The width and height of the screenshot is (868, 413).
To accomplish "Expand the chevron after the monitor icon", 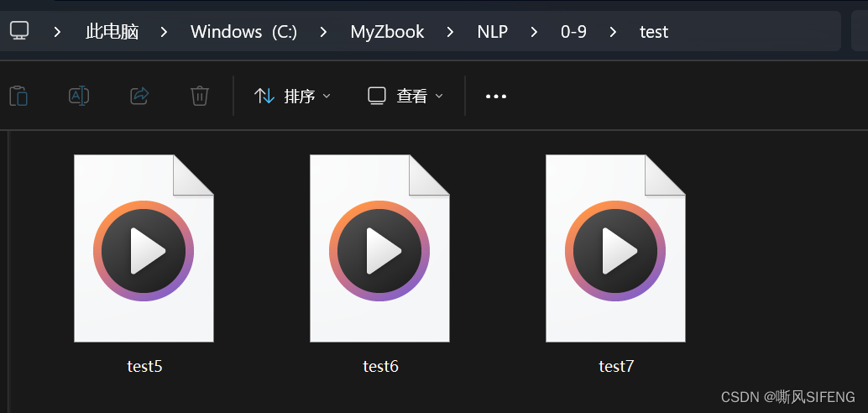I will pyautogui.click(x=57, y=32).
